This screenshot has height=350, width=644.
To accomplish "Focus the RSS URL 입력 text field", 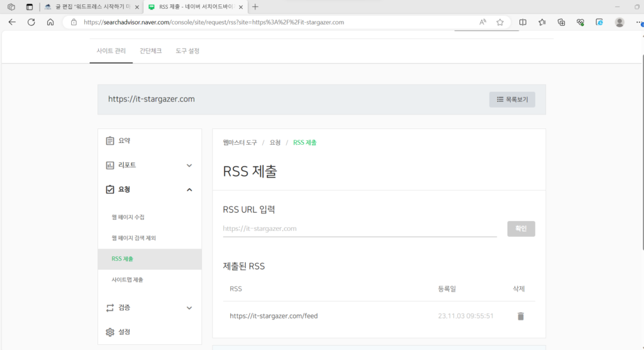I will pos(360,229).
